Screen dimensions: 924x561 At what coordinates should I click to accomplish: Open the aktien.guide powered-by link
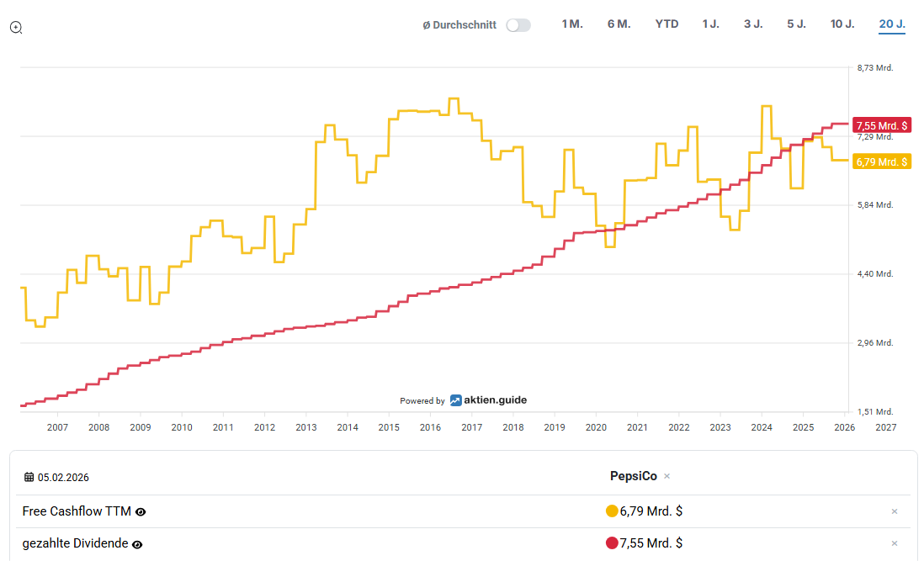pyautogui.click(x=488, y=400)
